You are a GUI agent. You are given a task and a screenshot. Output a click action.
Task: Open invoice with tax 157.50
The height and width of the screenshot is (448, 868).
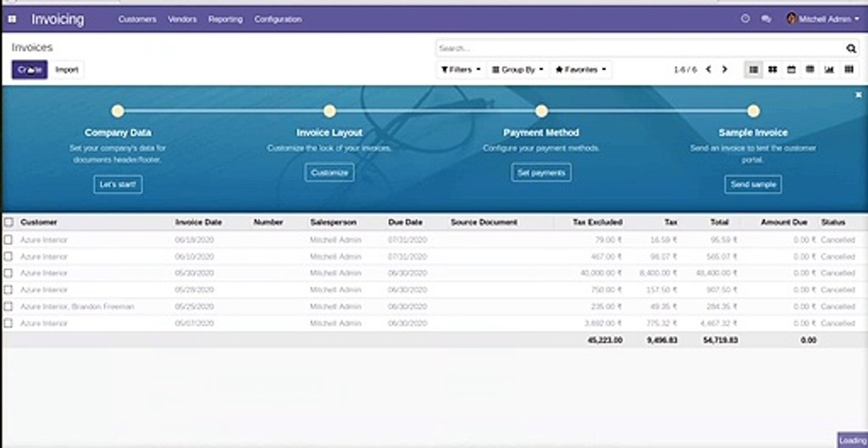(x=434, y=290)
